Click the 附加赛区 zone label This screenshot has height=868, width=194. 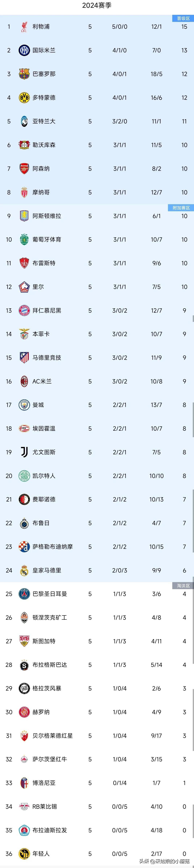[x=181, y=208]
